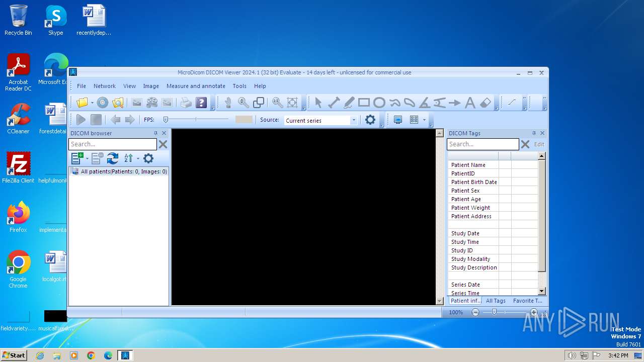
Task: Pin the DICOM browser panel
Action: tap(155, 133)
